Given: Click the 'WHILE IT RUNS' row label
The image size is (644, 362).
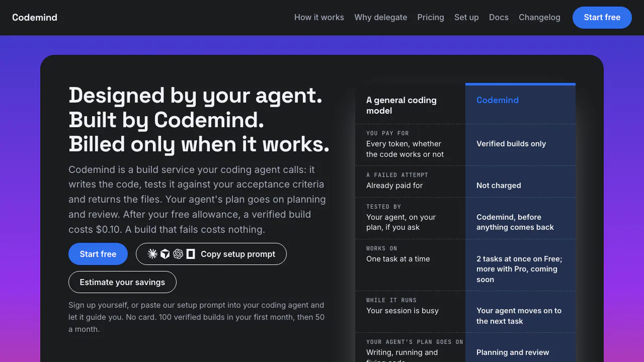Looking at the screenshot, I should click(x=391, y=300).
